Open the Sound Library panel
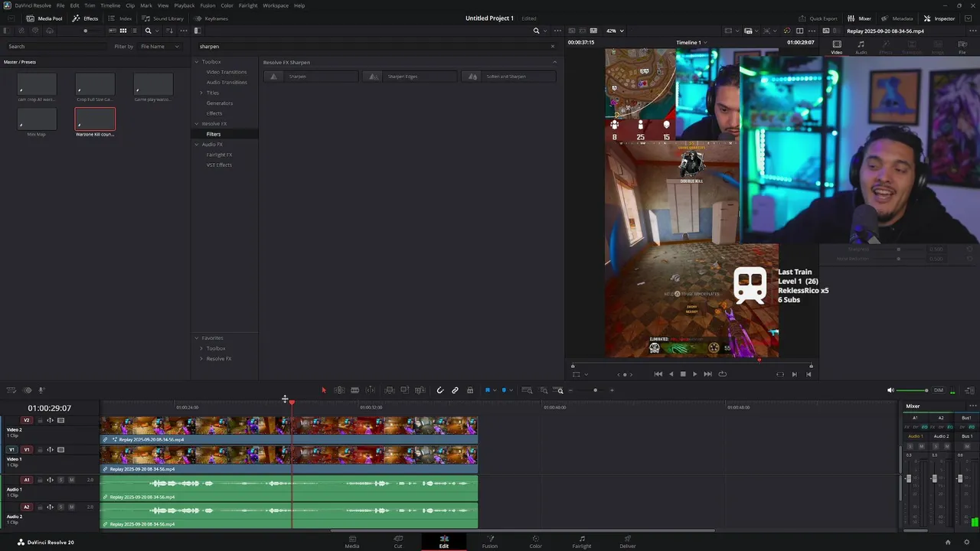The height and width of the screenshot is (551, 980). coord(162,18)
